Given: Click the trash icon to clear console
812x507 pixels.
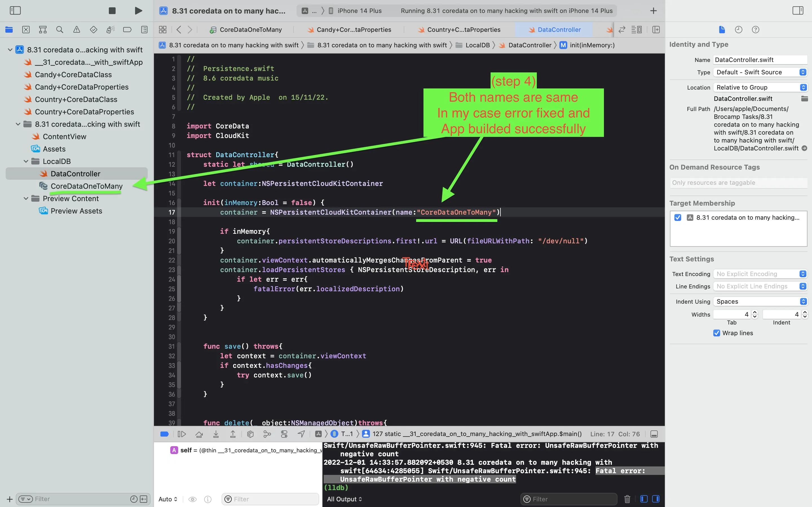Looking at the screenshot, I should tap(627, 499).
